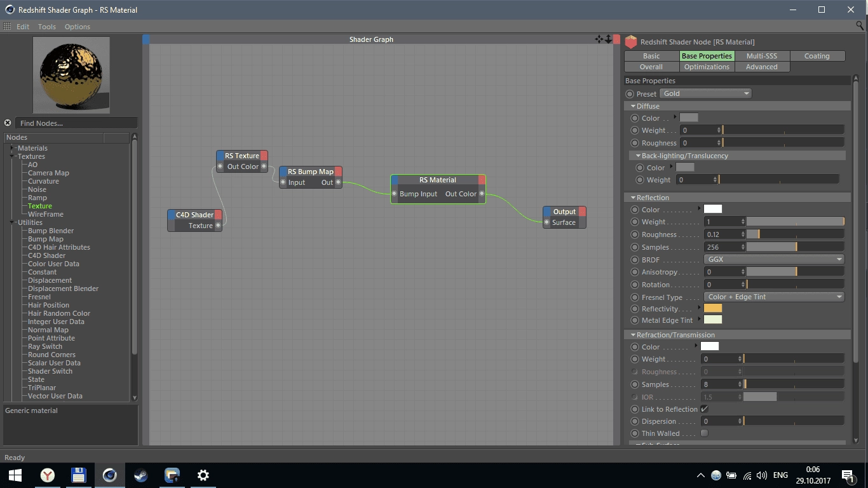Select the TriPlanar utility node
The image size is (868, 488).
pyautogui.click(x=42, y=388)
